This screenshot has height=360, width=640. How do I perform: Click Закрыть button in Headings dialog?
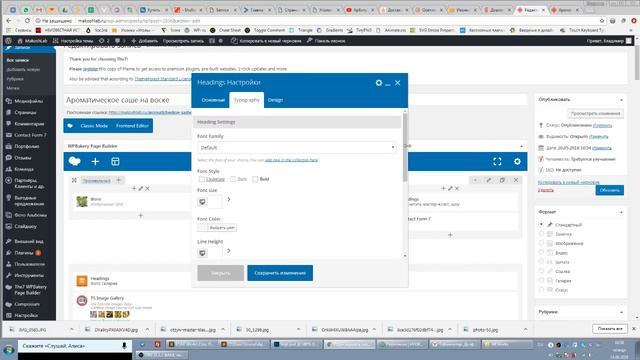(220, 273)
